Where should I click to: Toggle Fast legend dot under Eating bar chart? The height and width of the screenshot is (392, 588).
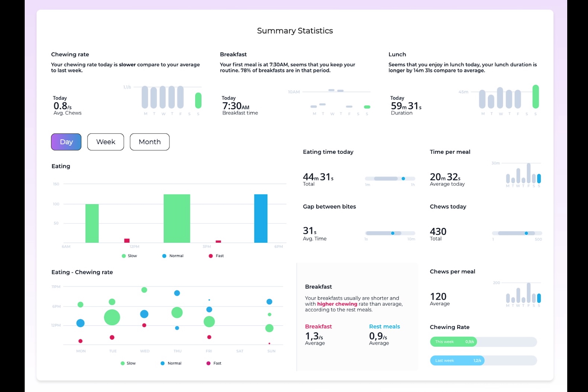211,256
